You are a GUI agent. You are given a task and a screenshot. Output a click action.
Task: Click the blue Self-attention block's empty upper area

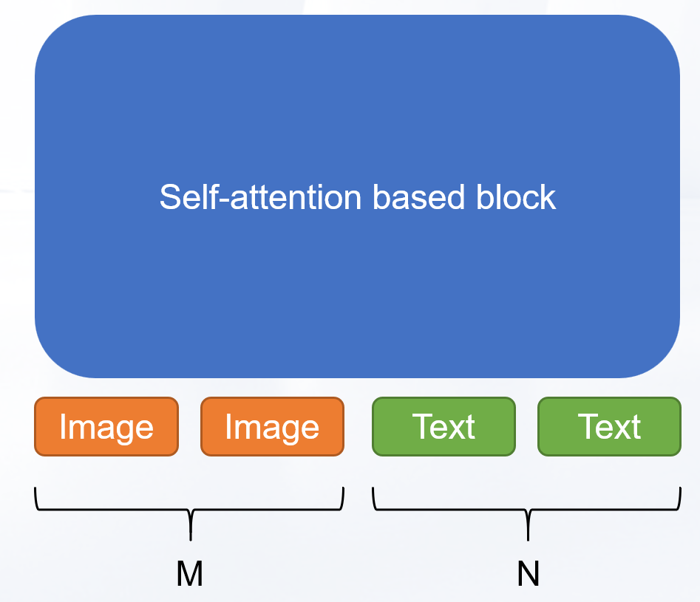point(357,89)
